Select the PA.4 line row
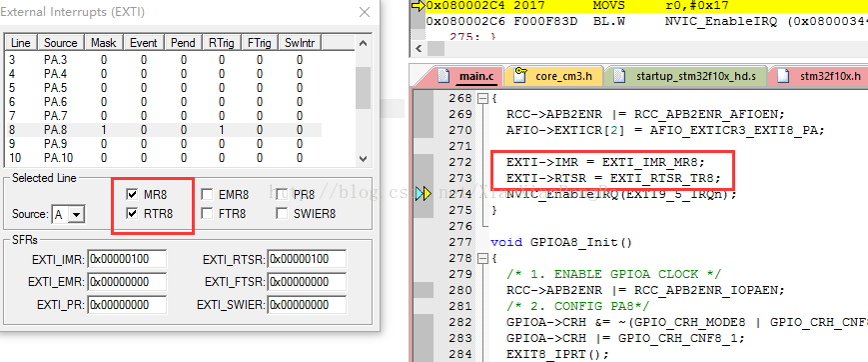 pos(163,74)
